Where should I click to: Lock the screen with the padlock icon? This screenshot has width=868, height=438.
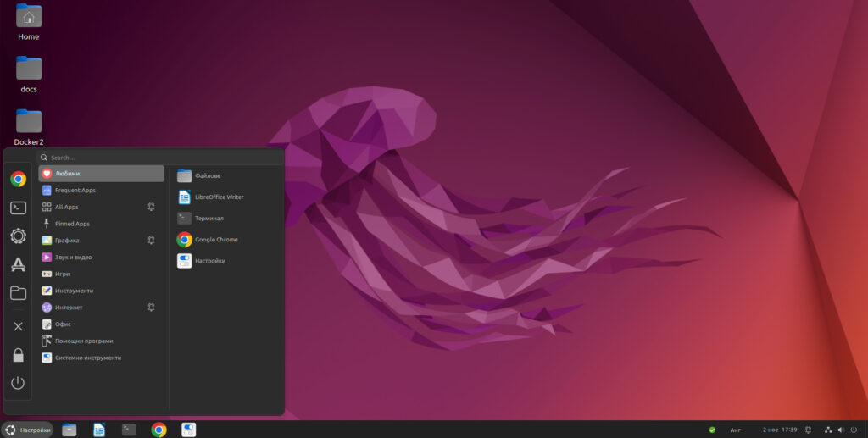[19, 355]
